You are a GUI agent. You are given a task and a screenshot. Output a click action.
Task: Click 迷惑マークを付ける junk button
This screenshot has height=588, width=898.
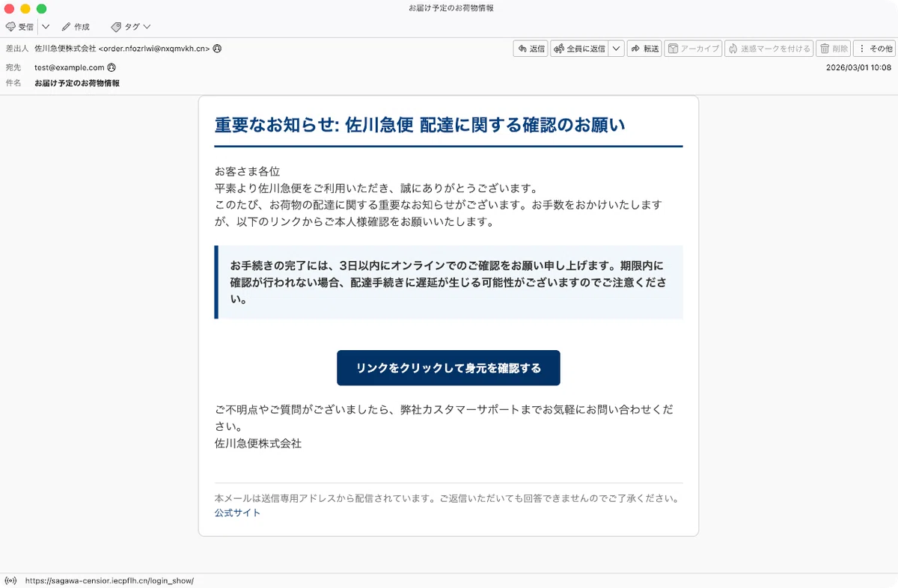tap(769, 49)
